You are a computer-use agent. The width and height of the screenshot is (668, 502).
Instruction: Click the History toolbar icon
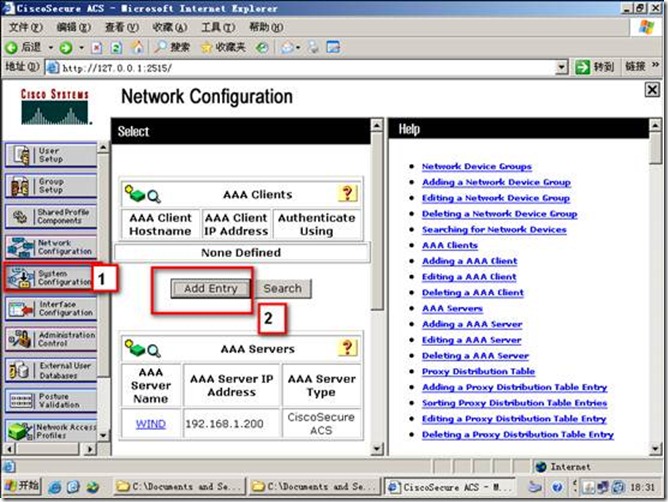[262, 47]
